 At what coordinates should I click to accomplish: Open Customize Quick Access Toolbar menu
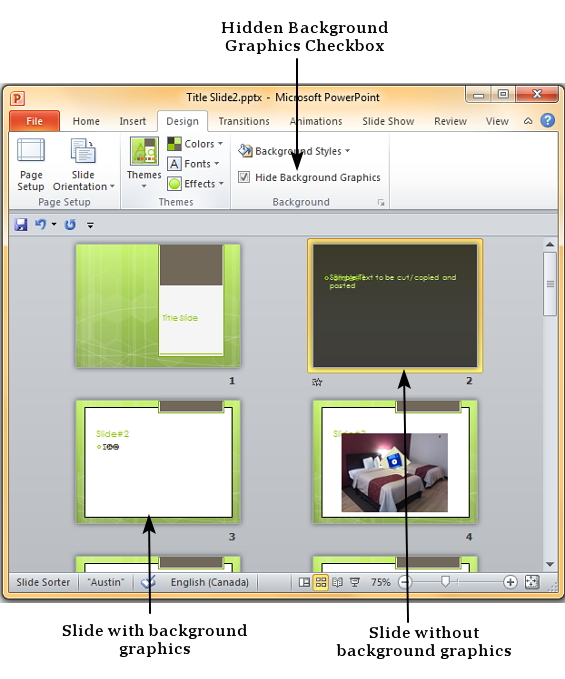point(90,225)
